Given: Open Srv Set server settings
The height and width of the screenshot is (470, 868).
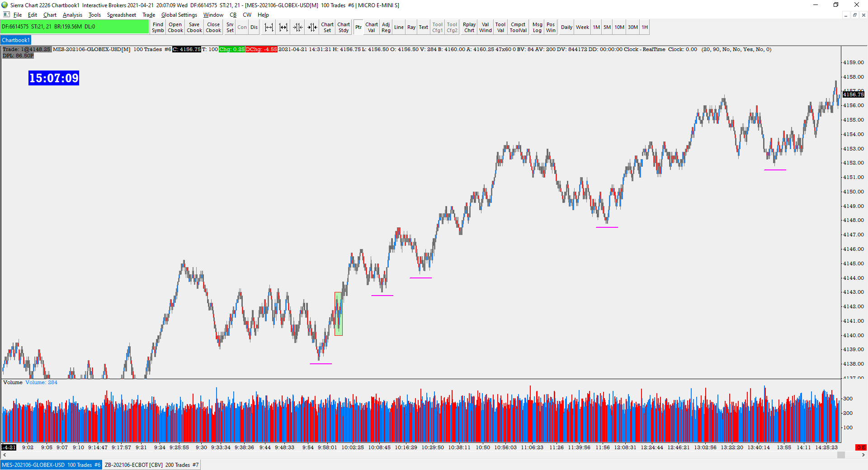Looking at the screenshot, I should coord(230,27).
